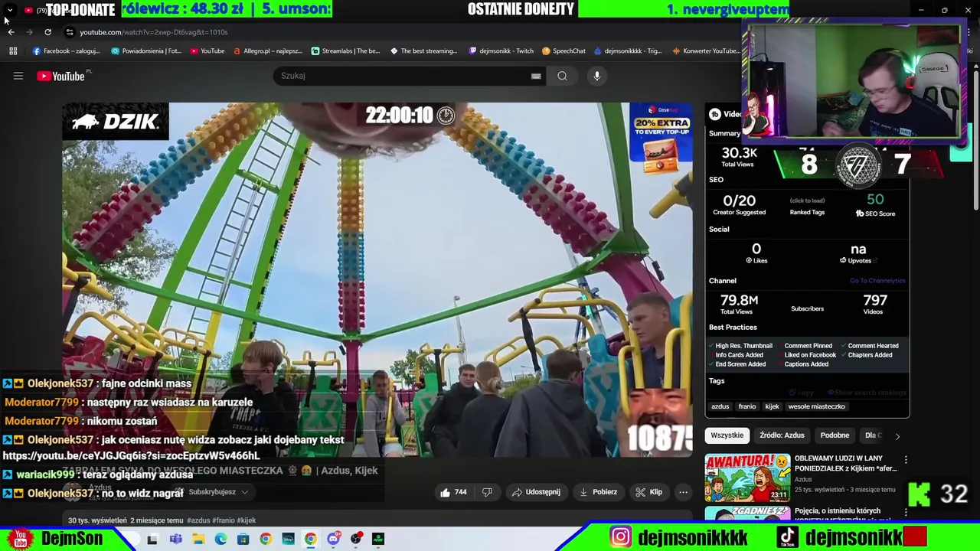Click the browser forward arrow
980x551 pixels.
coord(29,32)
